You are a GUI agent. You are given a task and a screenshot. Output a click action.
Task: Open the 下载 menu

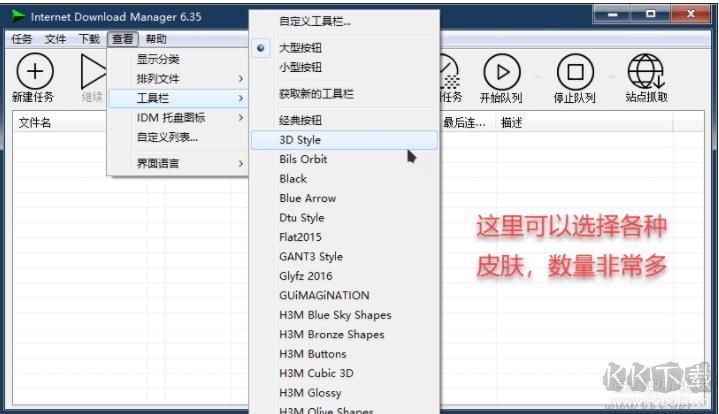[x=89, y=39]
